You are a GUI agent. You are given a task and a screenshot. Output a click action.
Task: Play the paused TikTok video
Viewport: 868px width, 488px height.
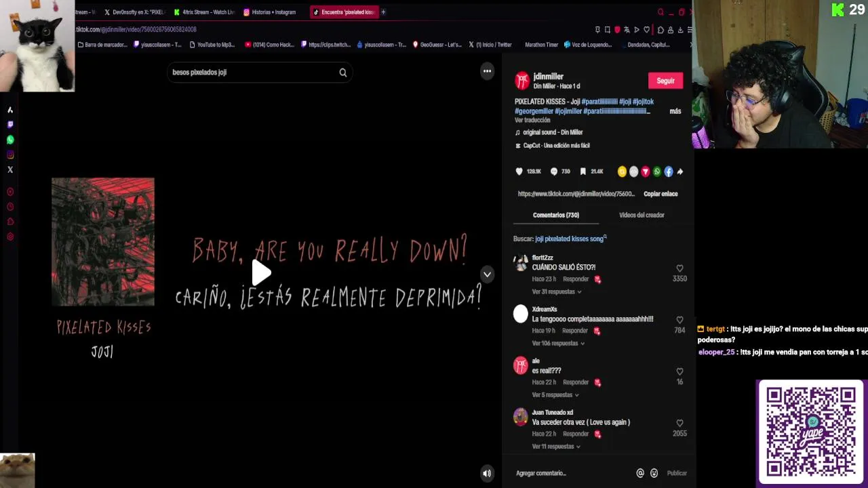[261, 273]
